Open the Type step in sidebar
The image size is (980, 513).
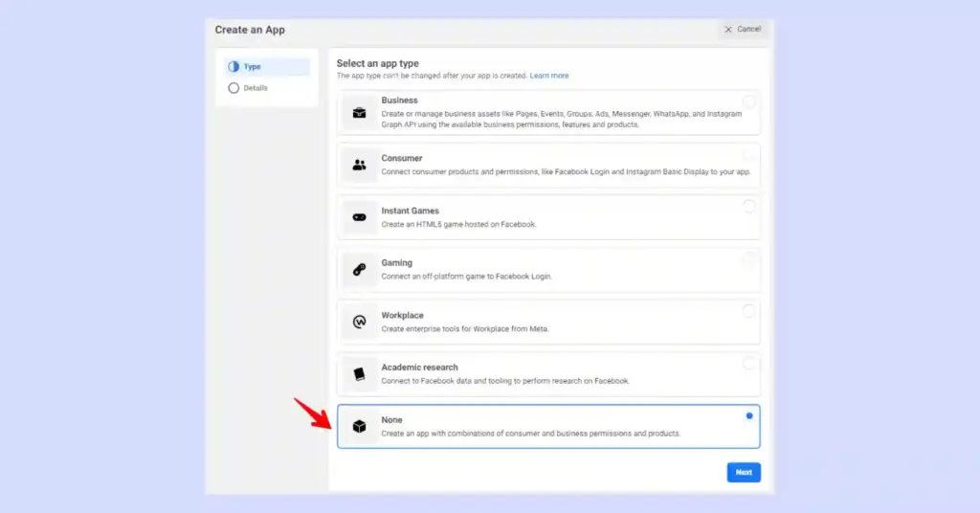pos(267,66)
